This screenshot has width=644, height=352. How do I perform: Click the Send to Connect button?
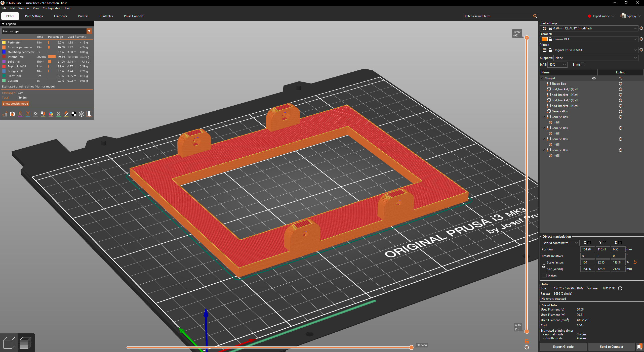611,347
